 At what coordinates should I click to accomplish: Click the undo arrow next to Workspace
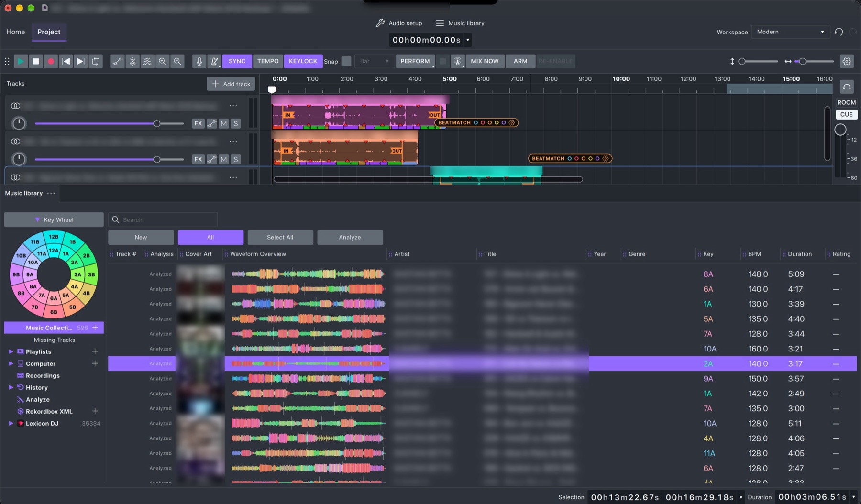point(839,32)
